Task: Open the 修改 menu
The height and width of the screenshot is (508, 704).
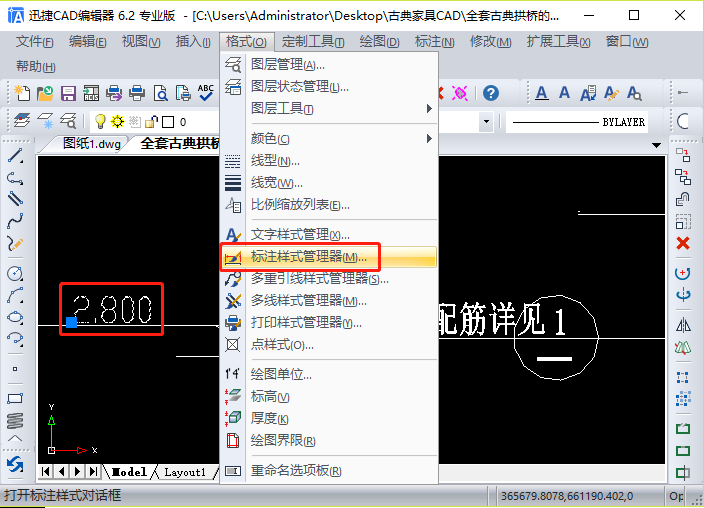Action: [x=490, y=42]
